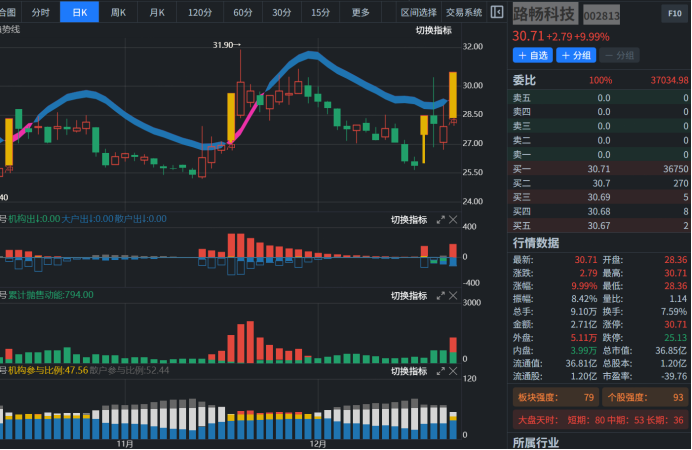Click the -分组 remove group button

click(x=620, y=55)
